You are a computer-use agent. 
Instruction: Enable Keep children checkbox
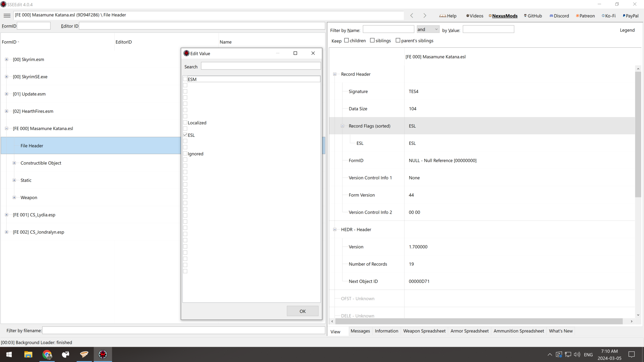click(346, 41)
